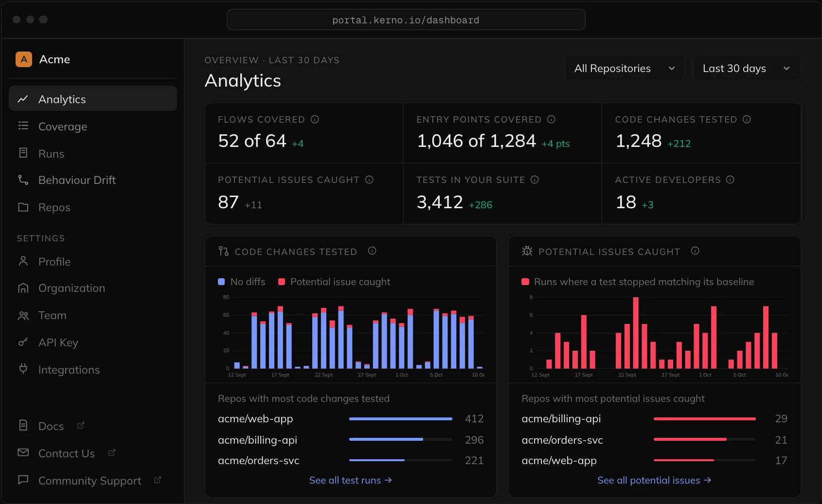822x504 pixels.
Task: Click acme/billing-api in code changes list
Action: coord(257,440)
